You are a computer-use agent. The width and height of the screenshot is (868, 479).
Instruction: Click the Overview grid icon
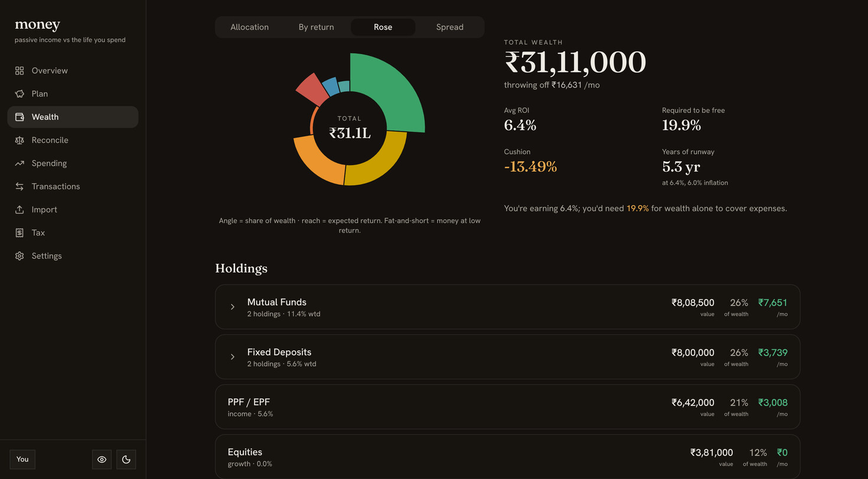pos(19,71)
